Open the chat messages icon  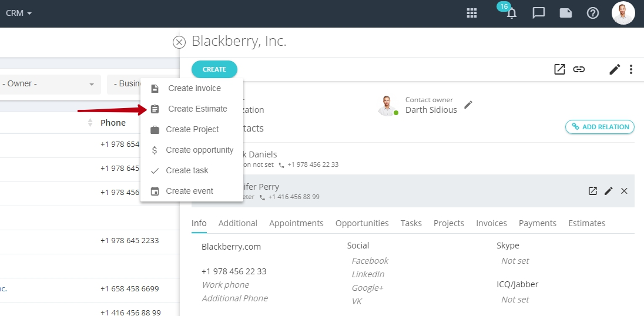coord(538,13)
